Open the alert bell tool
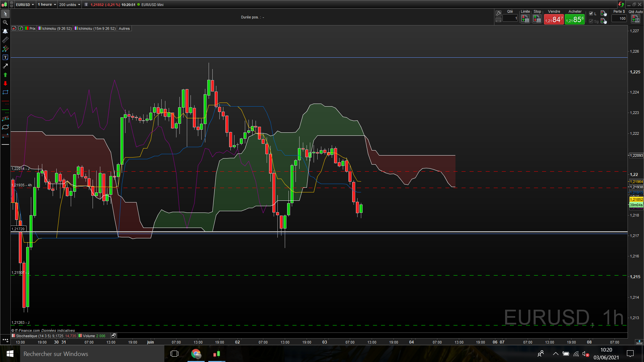Viewport: 644px width, 362px height. [x=5, y=31]
